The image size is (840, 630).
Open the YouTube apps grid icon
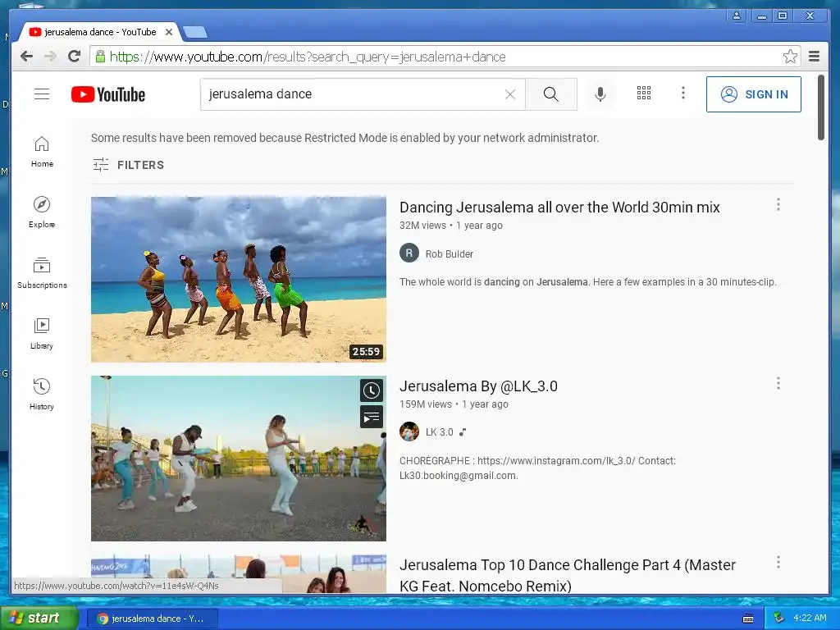coord(644,94)
